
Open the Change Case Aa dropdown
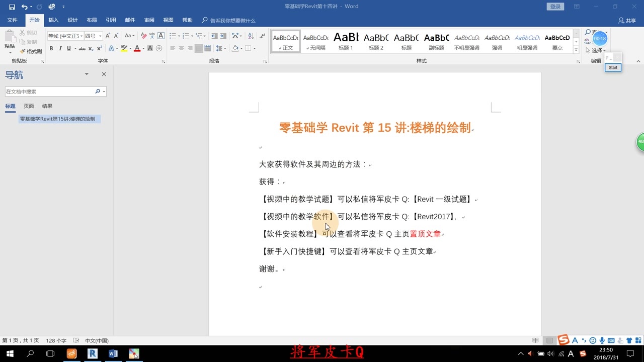tap(130, 36)
